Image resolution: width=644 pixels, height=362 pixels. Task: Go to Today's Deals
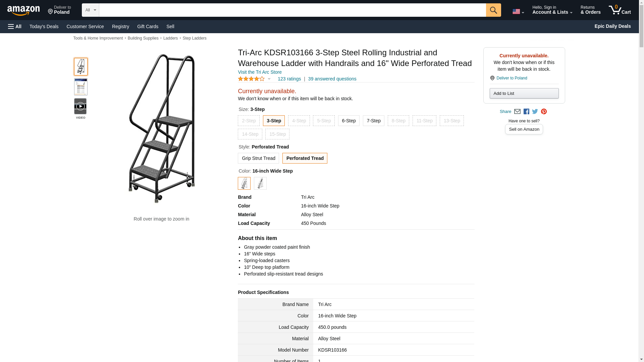[44, 26]
